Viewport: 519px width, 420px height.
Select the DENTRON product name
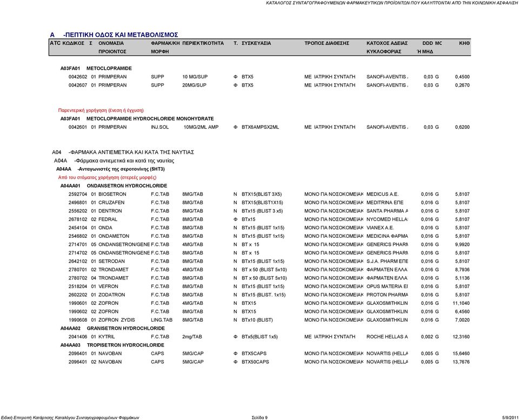pos(110,211)
